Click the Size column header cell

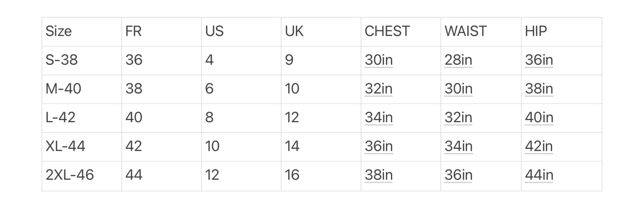pyautogui.click(x=82, y=32)
